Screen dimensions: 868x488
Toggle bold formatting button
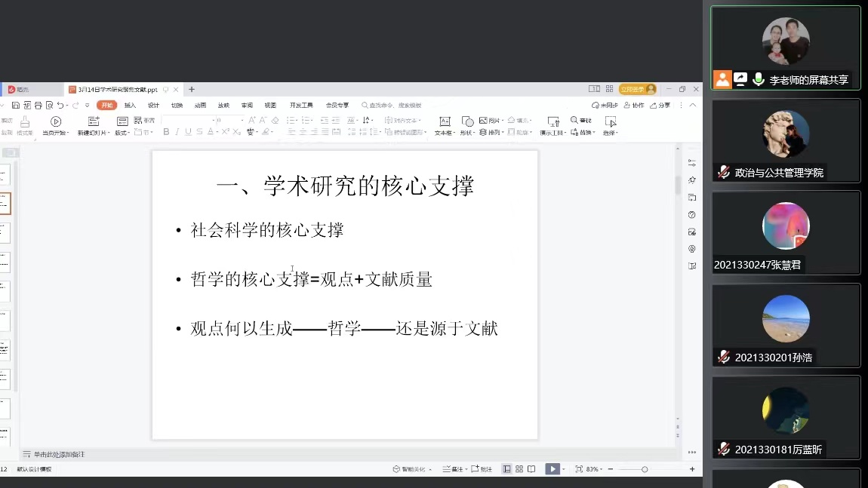click(x=166, y=132)
